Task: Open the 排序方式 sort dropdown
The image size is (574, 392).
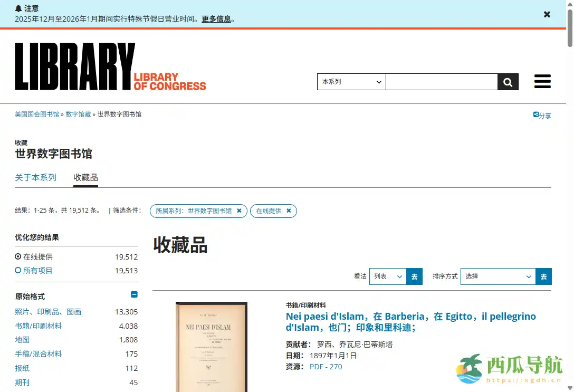Action: click(x=497, y=276)
